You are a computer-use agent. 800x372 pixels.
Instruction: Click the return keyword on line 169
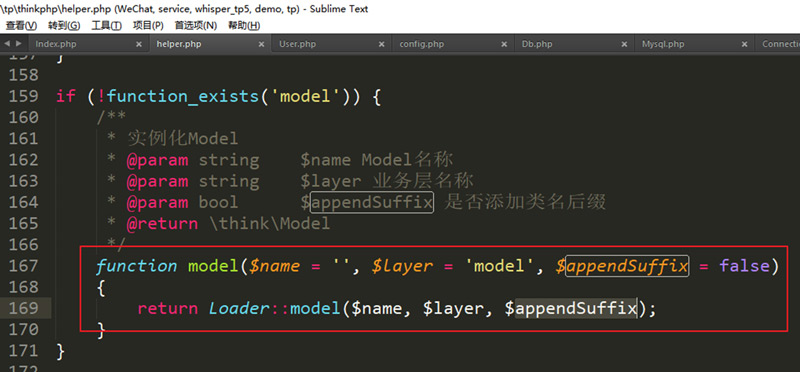(x=167, y=308)
